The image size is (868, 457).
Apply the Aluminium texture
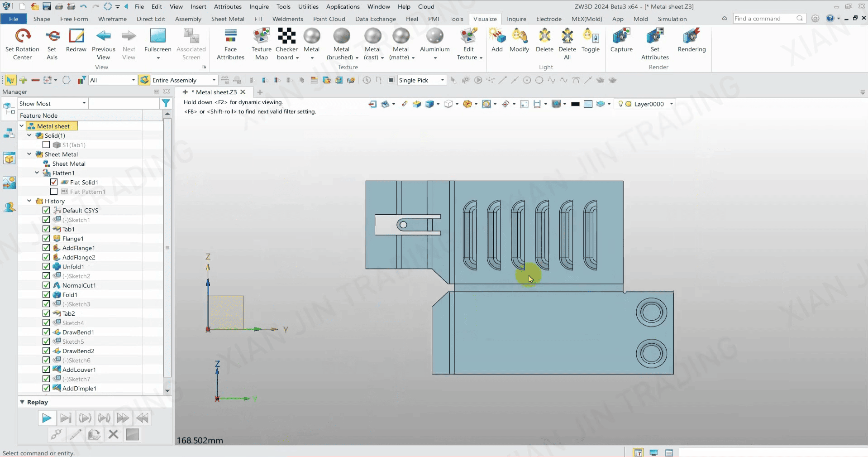[434, 36]
